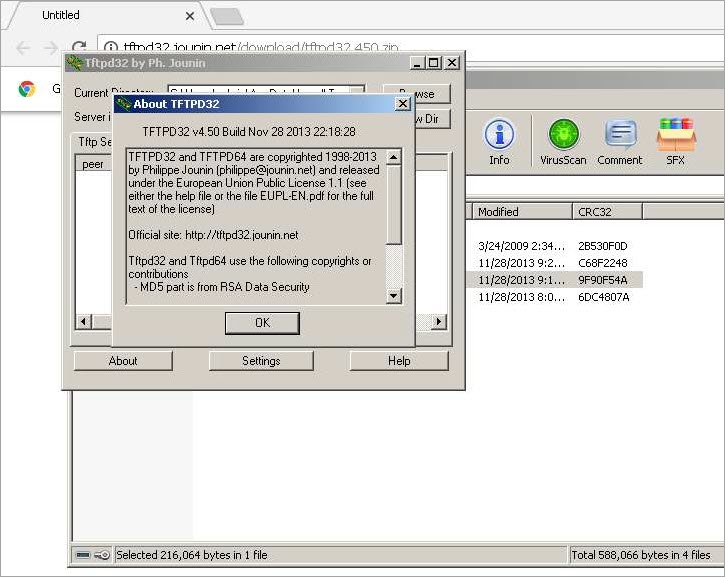
Task: Open Tftpd32 Help
Action: click(399, 361)
